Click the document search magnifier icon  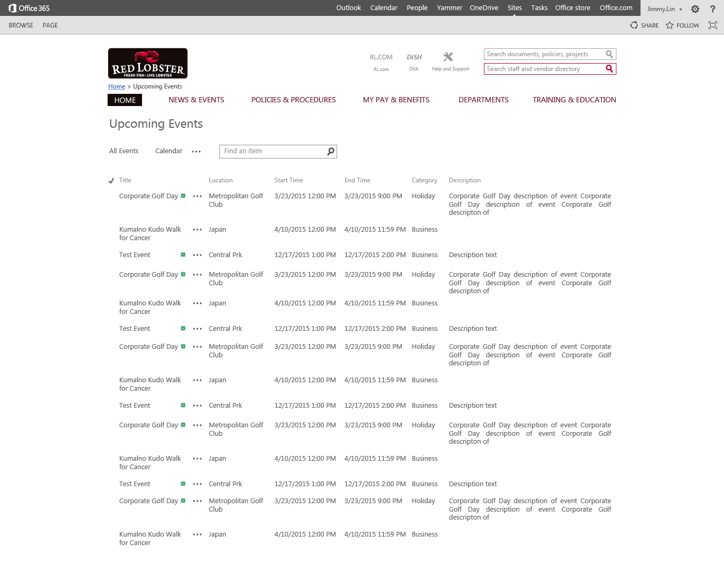(x=610, y=54)
